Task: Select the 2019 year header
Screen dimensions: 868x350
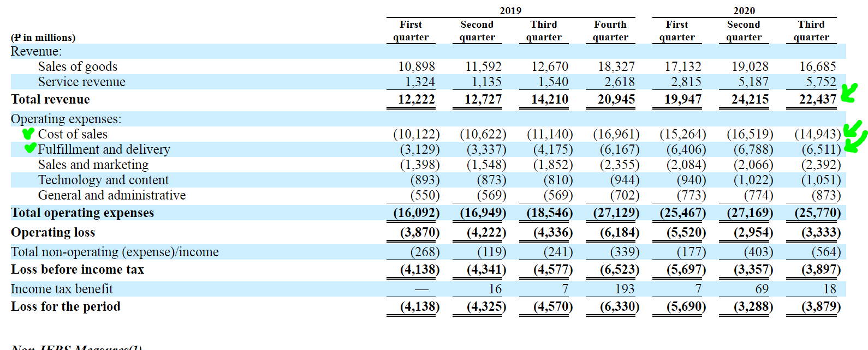Action: (x=510, y=10)
